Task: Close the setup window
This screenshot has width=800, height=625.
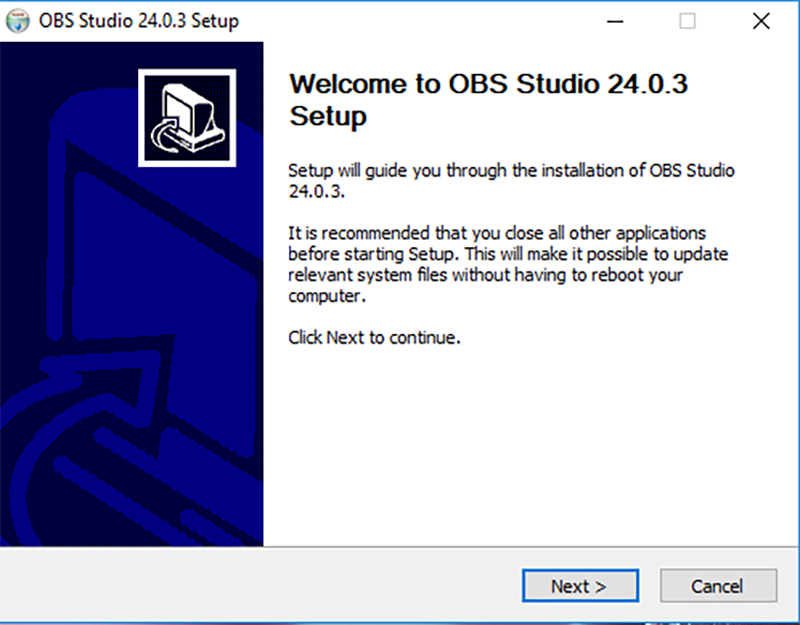Action: pos(762,21)
